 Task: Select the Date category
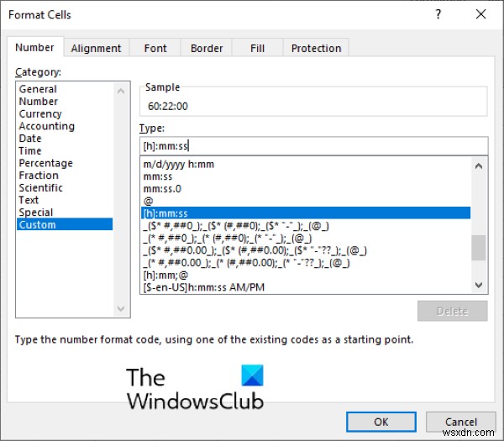point(65,139)
